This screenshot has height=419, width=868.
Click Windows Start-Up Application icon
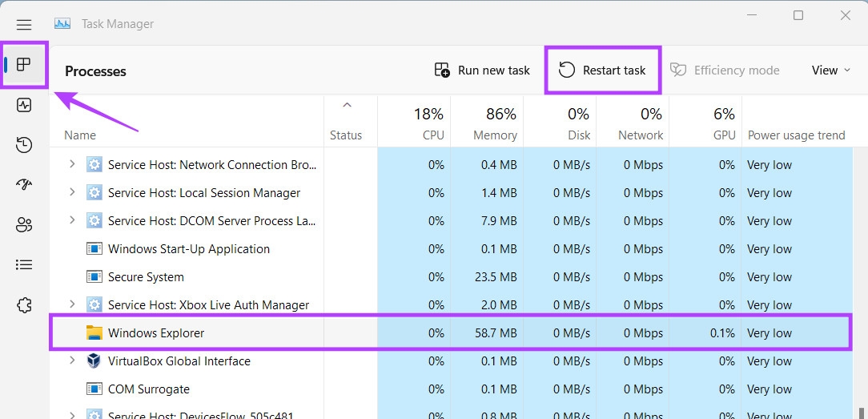(94, 248)
